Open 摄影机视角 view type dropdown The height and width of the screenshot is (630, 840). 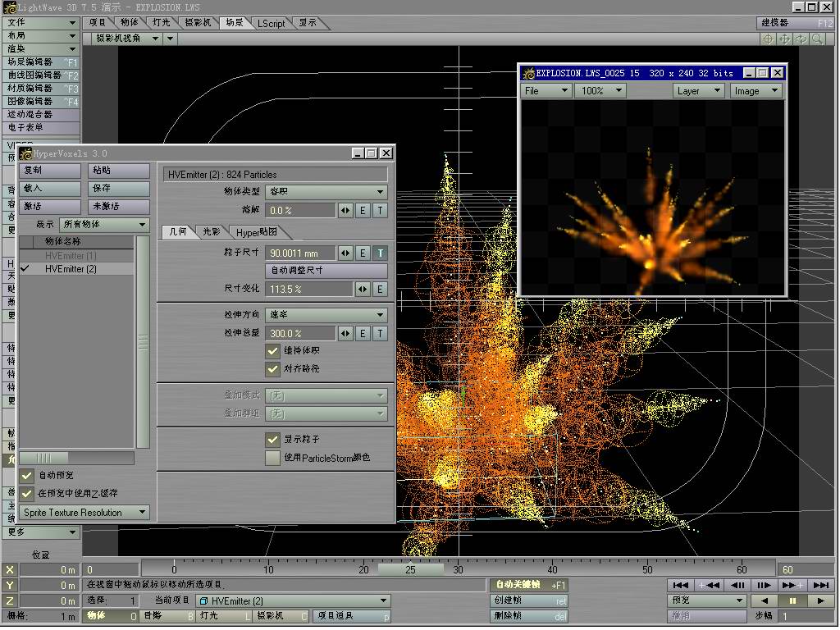pos(126,39)
